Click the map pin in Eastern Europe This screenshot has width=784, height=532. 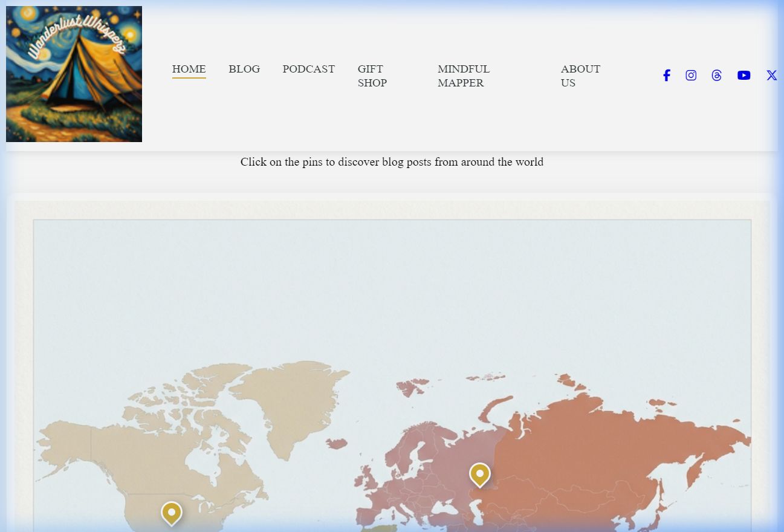pos(479,475)
